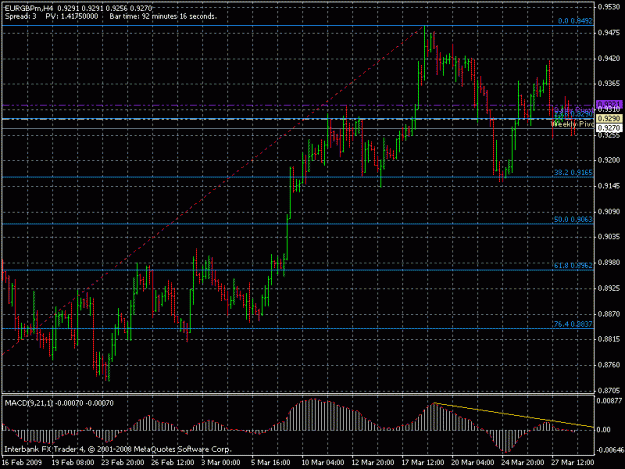This screenshot has height=469, width=625.
Task: Click the 0.9035 price axis value
Action: [609, 237]
